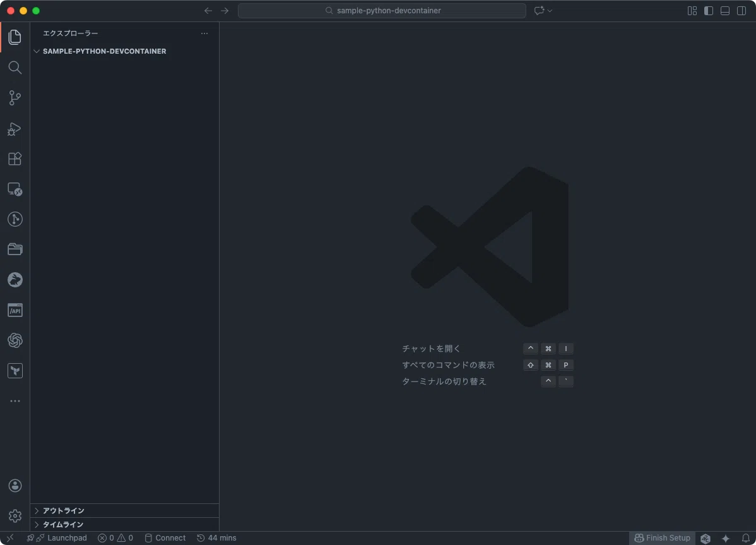Open Explorer views and more actions
Viewport: 756px width, 545px height.
pos(204,33)
